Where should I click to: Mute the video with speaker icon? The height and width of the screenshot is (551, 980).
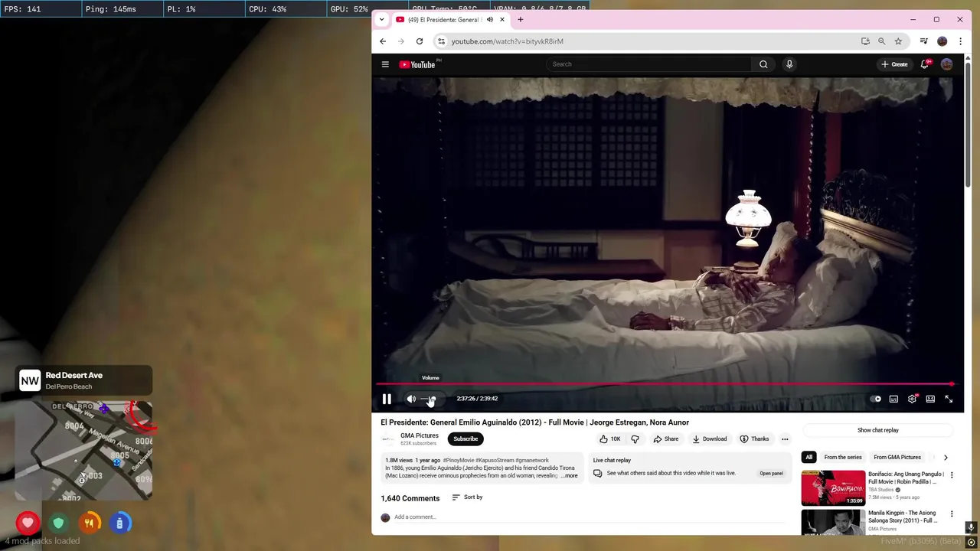411,399
